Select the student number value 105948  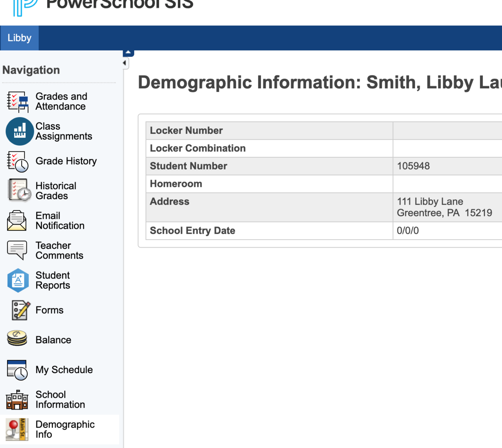click(x=413, y=166)
